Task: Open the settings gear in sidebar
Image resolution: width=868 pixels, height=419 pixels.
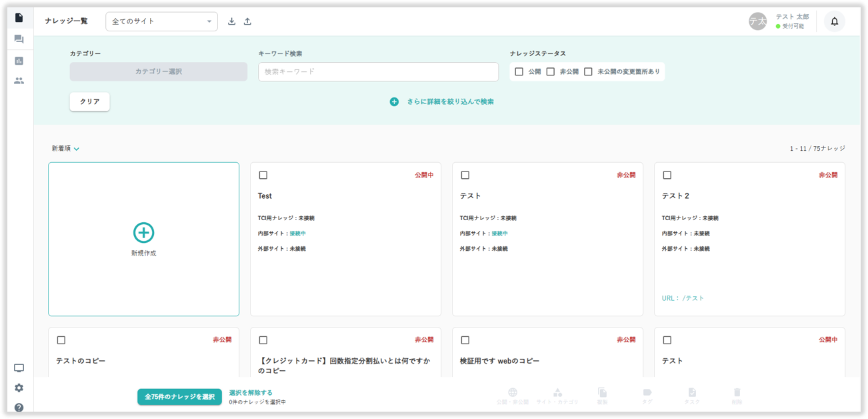Action: [19, 388]
